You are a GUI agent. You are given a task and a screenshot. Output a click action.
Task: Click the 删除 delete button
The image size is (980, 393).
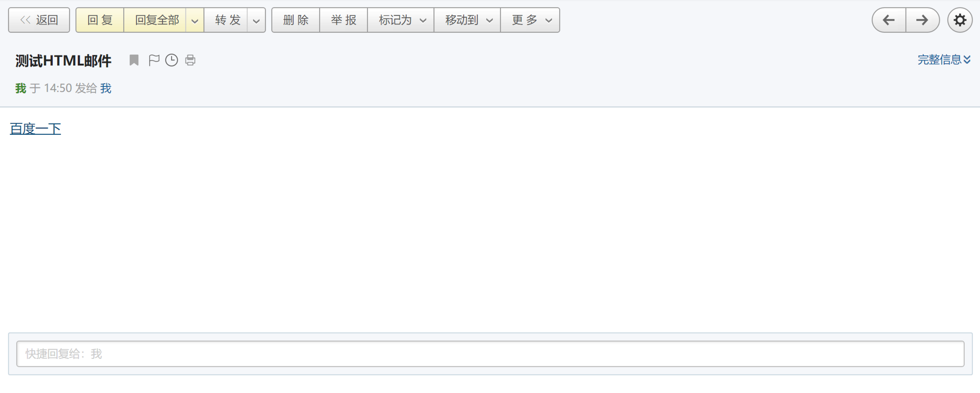pos(296,20)
